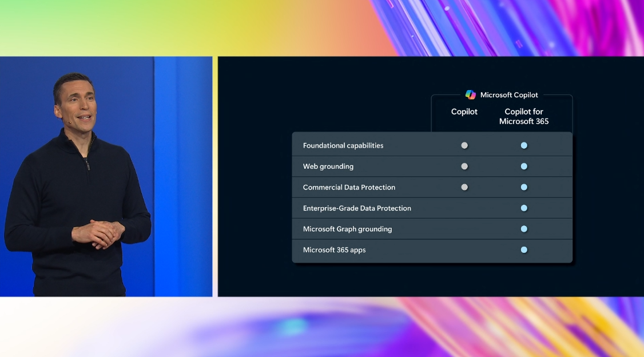This screenshot has height=357, width=644.
Task: Click gray Copilot dot in Web grounding row
Action: (464, 166)
